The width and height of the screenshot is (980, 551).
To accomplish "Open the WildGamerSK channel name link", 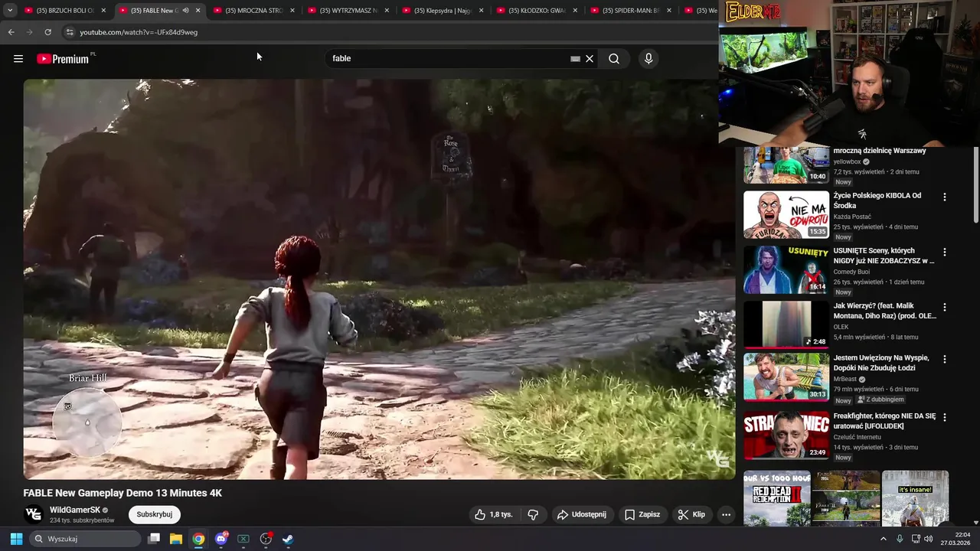I will 75,510.
